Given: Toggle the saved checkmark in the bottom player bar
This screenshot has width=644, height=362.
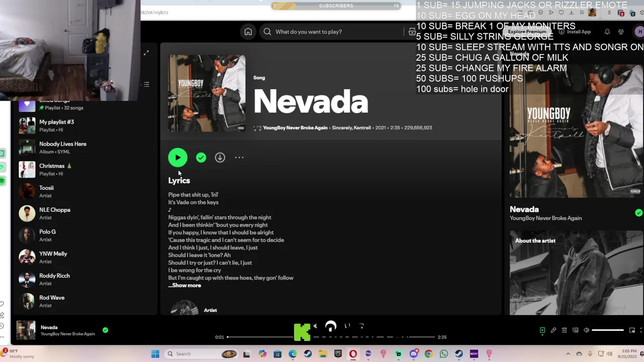Looking at the screenshot, I should coord(105,330).
